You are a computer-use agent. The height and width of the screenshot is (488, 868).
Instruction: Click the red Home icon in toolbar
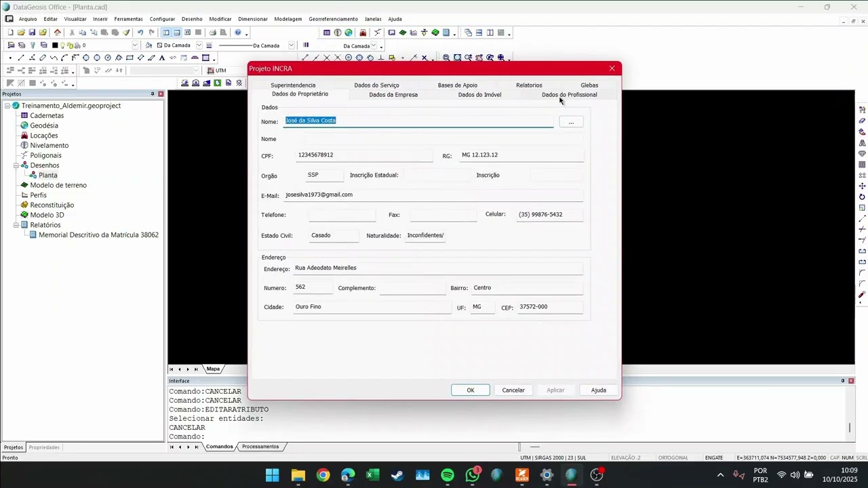coord(57,33)
